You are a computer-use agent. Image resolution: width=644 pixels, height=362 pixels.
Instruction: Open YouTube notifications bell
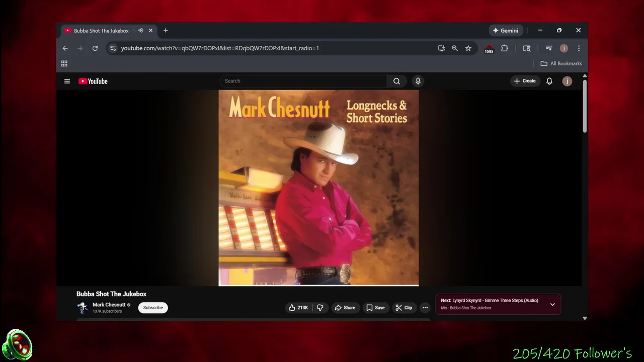549,81
